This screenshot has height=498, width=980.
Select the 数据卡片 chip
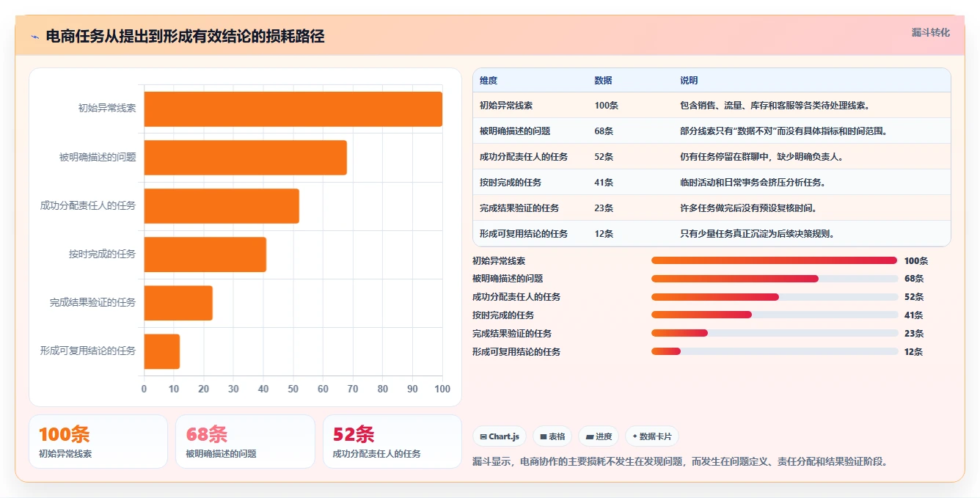[x=652, y=436]
